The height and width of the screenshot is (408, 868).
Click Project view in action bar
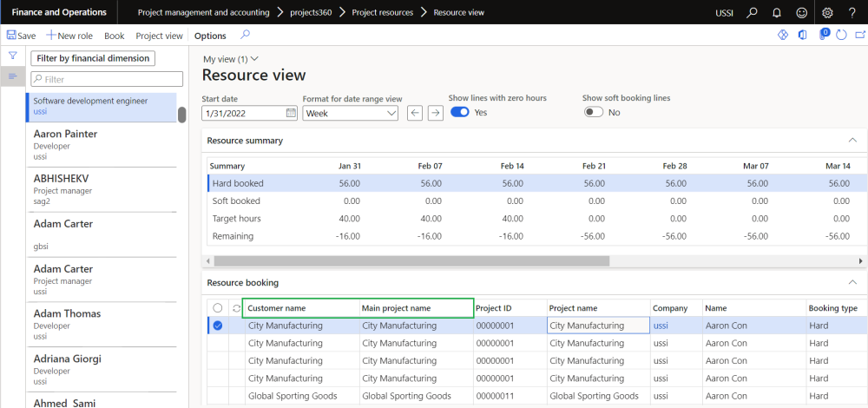click(x=160, y=36)
